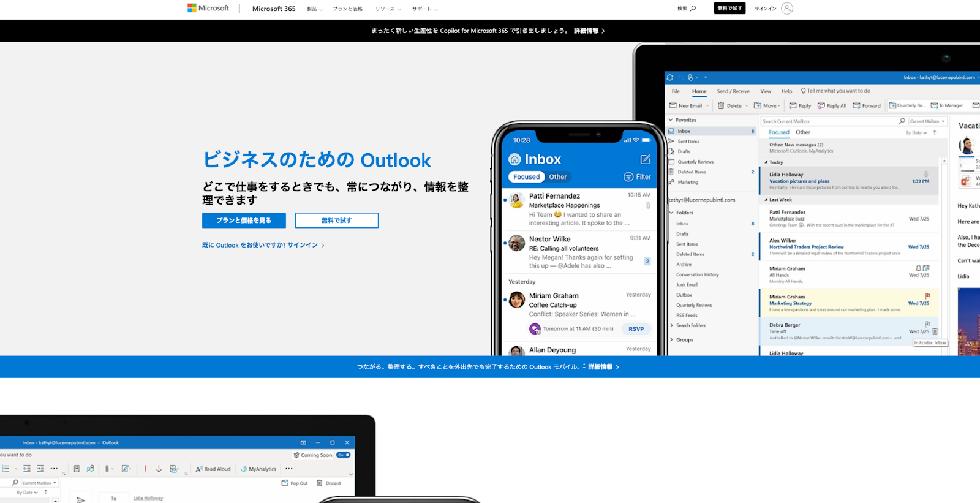
Task: Open the New Email dropdown arrow
Action: tap(707, 106)
